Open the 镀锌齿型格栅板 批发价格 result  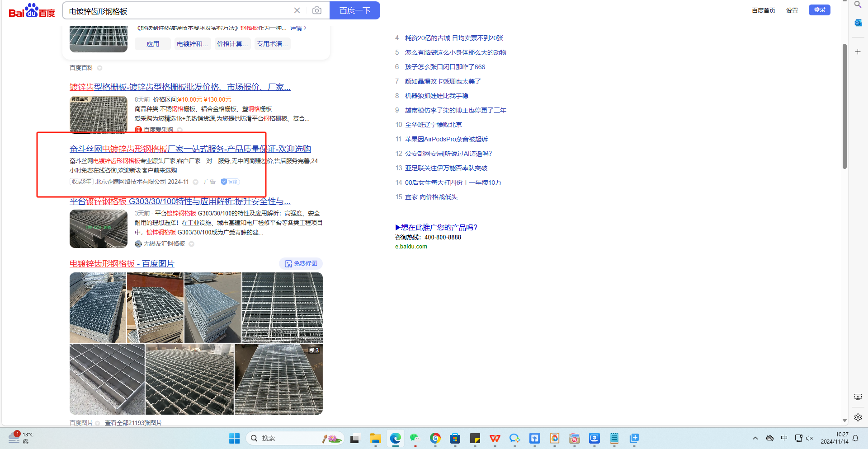tap(180, 87)
